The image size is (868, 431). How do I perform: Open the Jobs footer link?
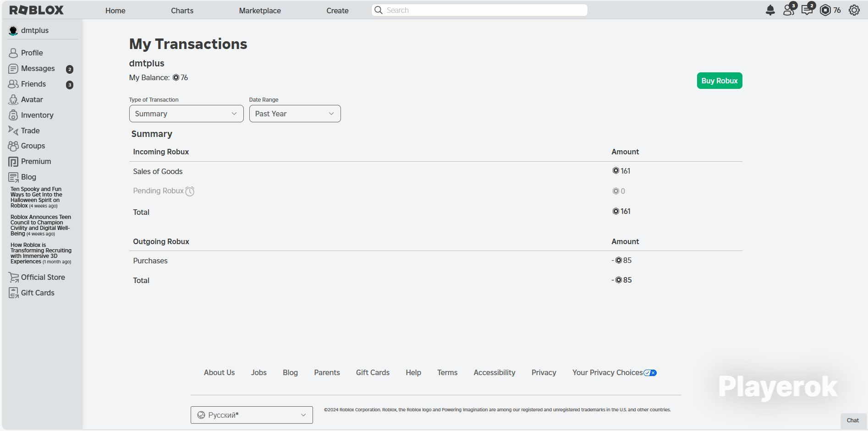258,373
